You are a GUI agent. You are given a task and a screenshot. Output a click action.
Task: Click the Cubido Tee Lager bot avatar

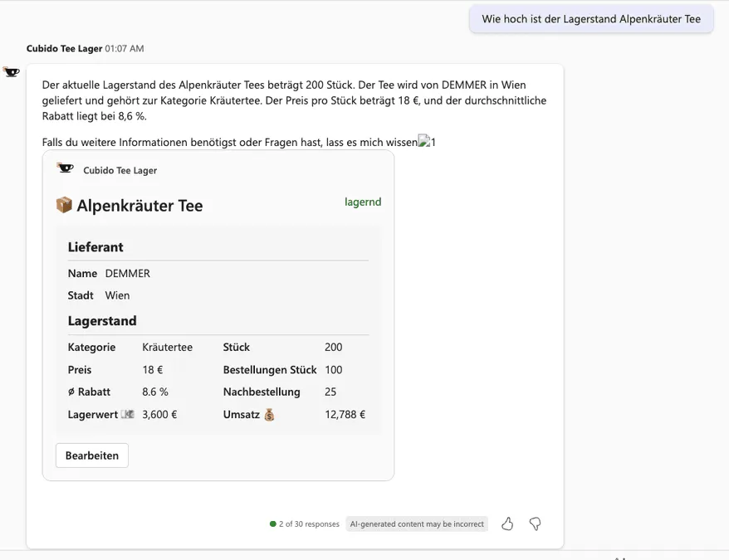[x=12, y=72]
